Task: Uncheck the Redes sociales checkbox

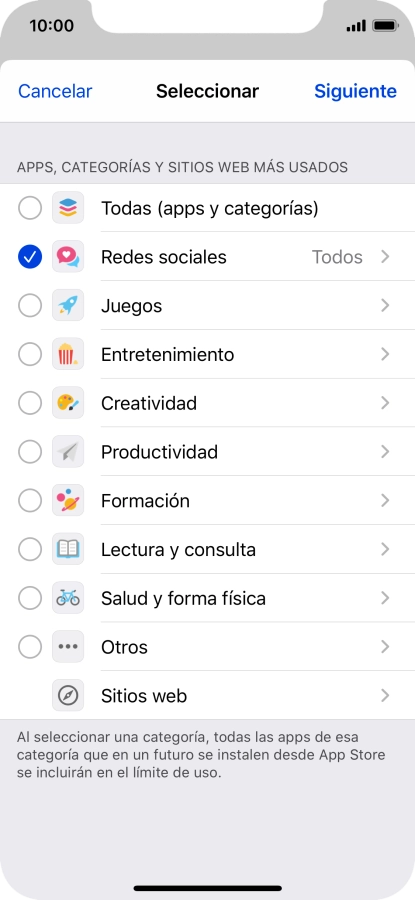Action: click(x=30, y=257)
